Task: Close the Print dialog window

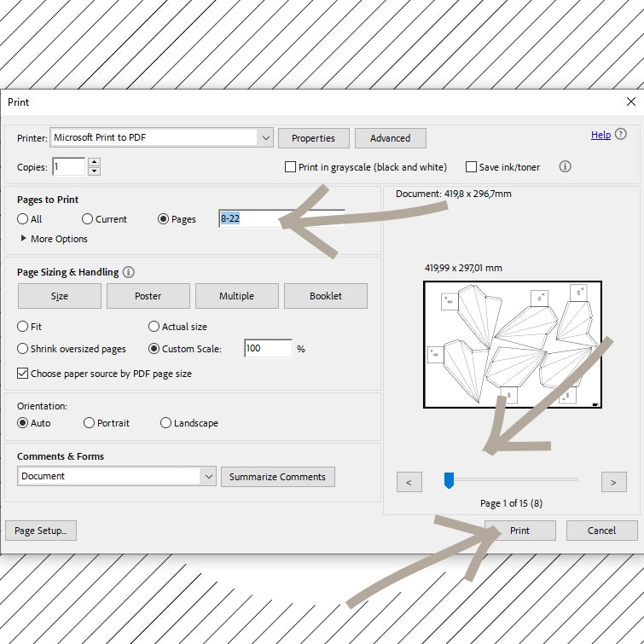Action: (630, 102)
